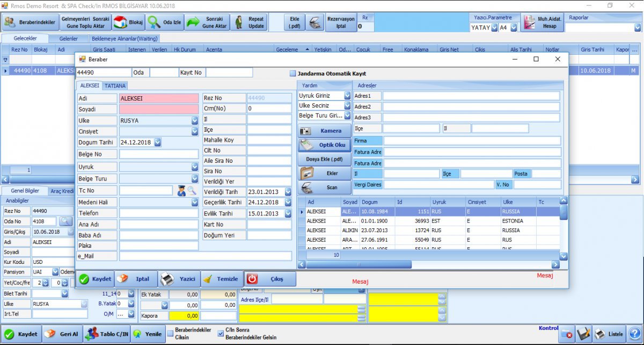This screenshot has width=644, height=345.
Task: Expand the Cinsiyet dropdown
Action: point(195,131)
